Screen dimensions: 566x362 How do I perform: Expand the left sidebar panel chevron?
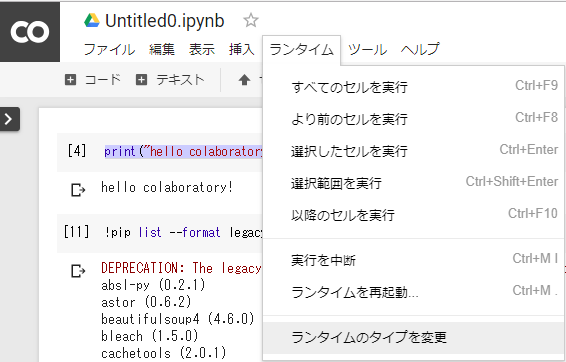9,119
